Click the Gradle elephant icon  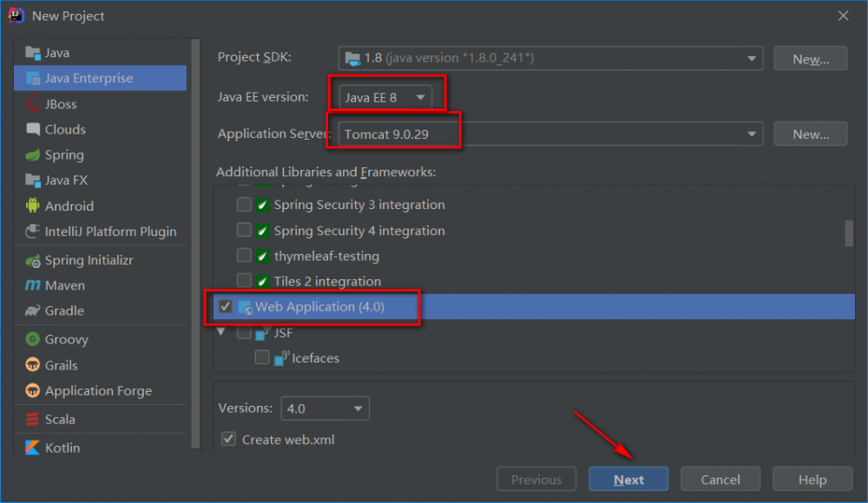[31, 310]
